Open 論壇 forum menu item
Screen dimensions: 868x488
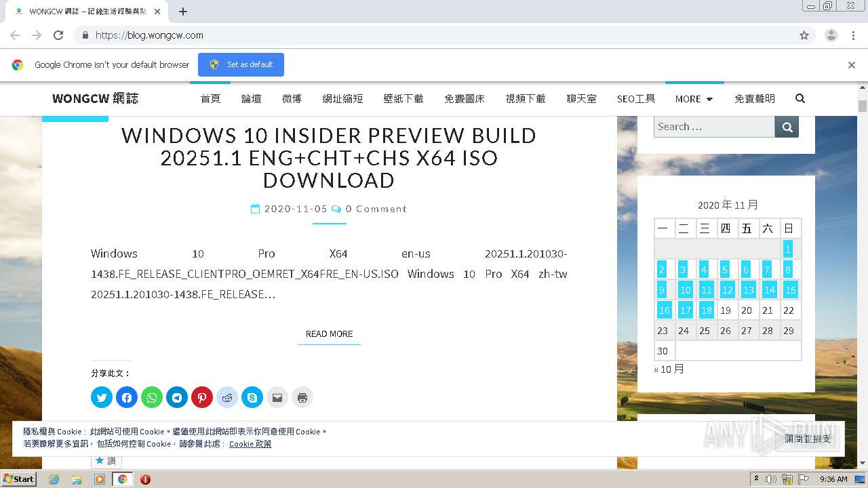click(251, 99)
